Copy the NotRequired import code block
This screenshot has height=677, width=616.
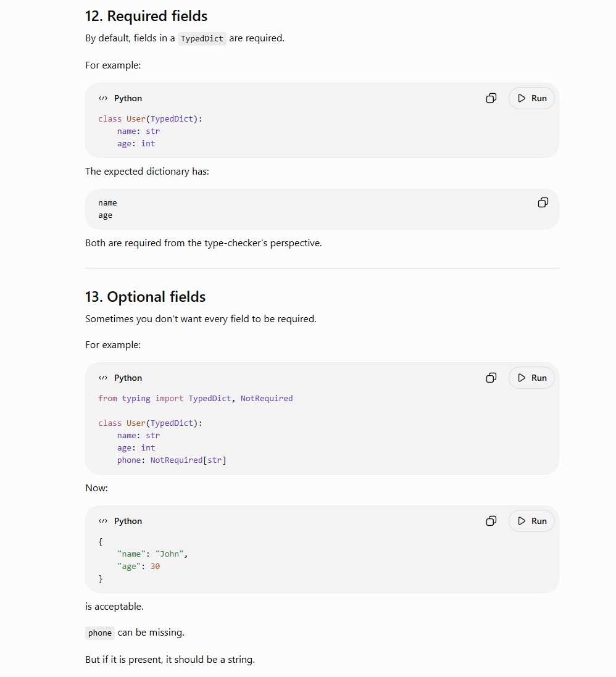(491, 378)
